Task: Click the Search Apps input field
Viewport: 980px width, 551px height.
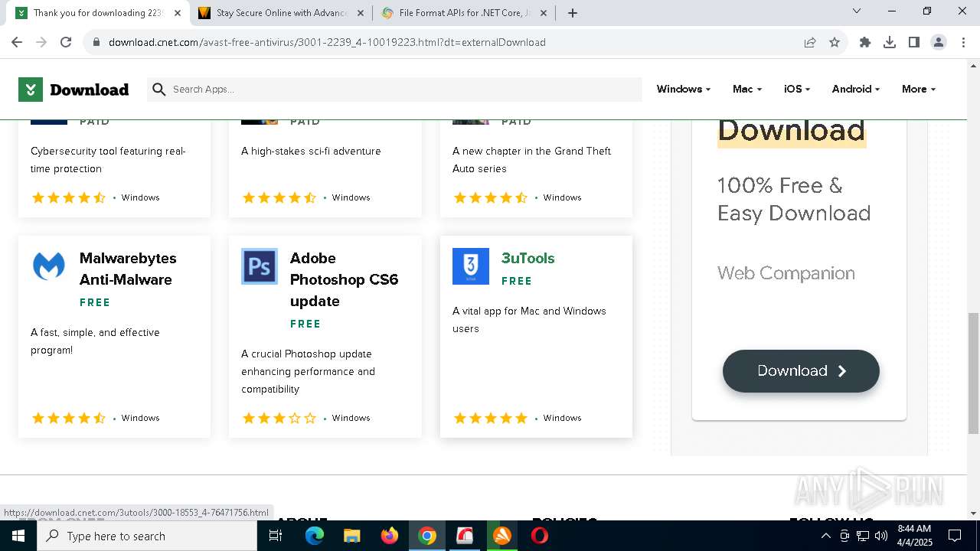Action: [394, 90]
